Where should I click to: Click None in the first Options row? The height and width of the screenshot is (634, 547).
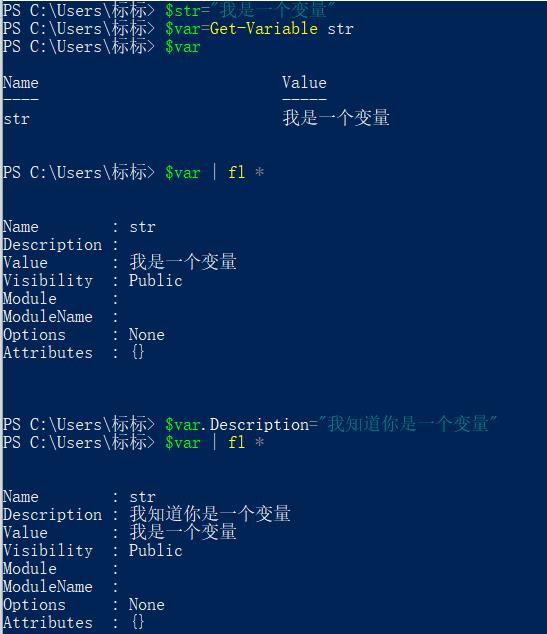click(147, 335)
